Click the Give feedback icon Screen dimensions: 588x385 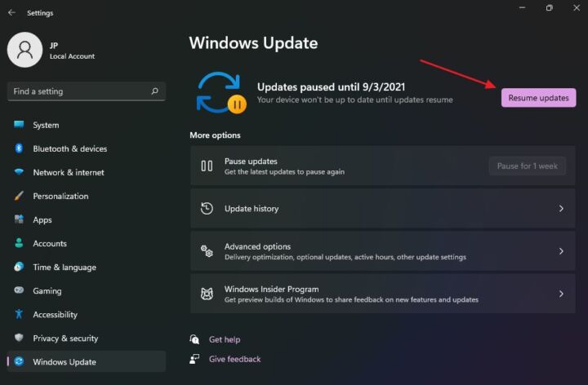point(194,359)
